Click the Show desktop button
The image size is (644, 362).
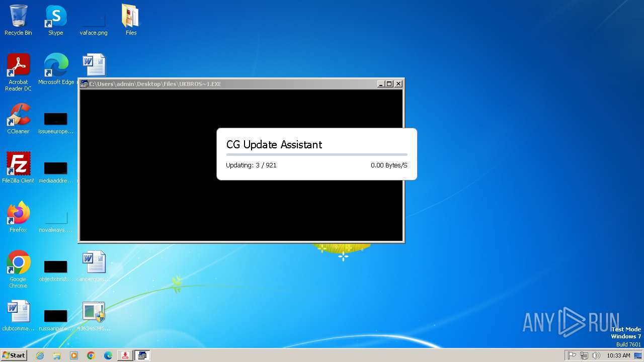tap(638, 355)
